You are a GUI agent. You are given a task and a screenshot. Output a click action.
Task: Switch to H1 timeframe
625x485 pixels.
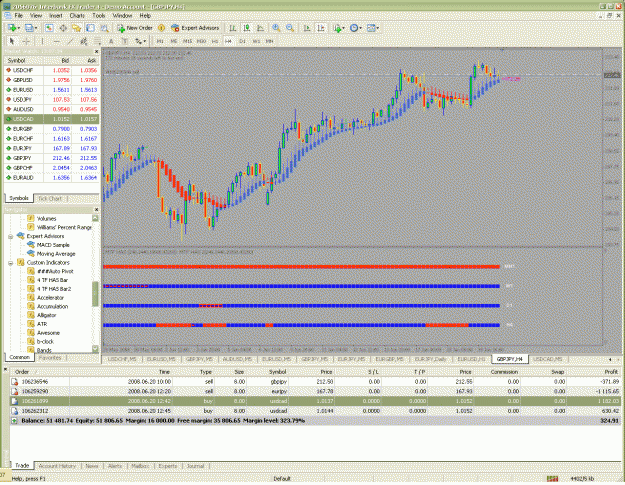click(215, 41)
